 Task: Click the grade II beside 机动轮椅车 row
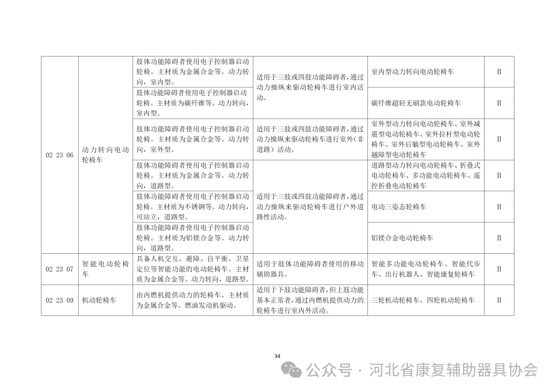pyautogui.click(x=498, y=301)
